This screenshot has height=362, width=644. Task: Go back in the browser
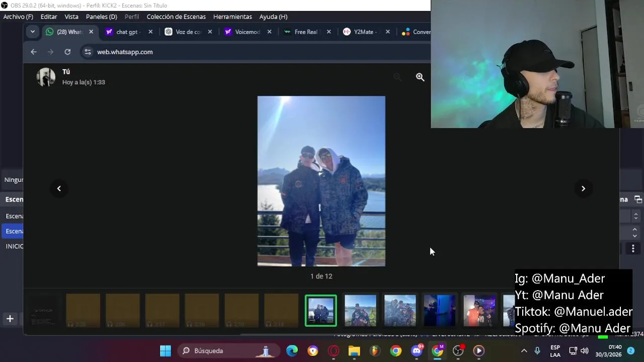coord(34,52)
